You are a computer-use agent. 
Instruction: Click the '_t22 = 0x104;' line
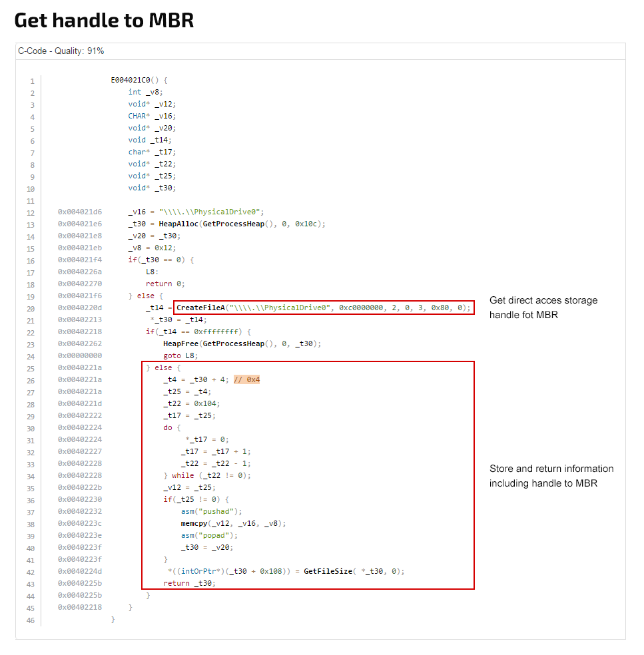(x=191, y=403)
